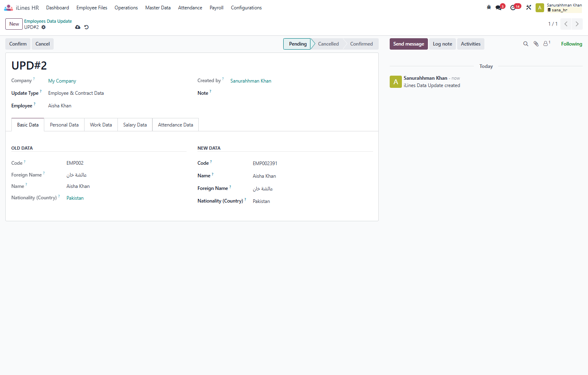The width and height of the screenshot is (588, 375).
Task: Click the iLines HR app logo icon
Action: [9, 8]
